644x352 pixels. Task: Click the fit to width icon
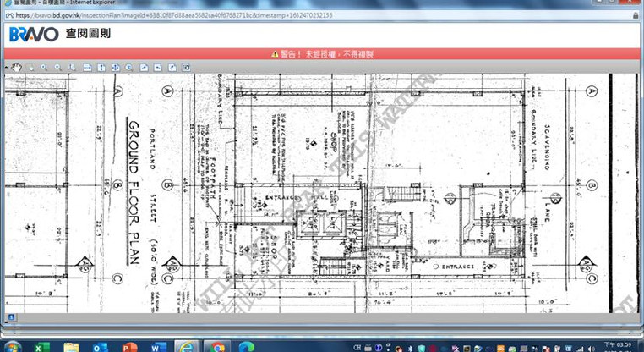(x=87, y=68)
